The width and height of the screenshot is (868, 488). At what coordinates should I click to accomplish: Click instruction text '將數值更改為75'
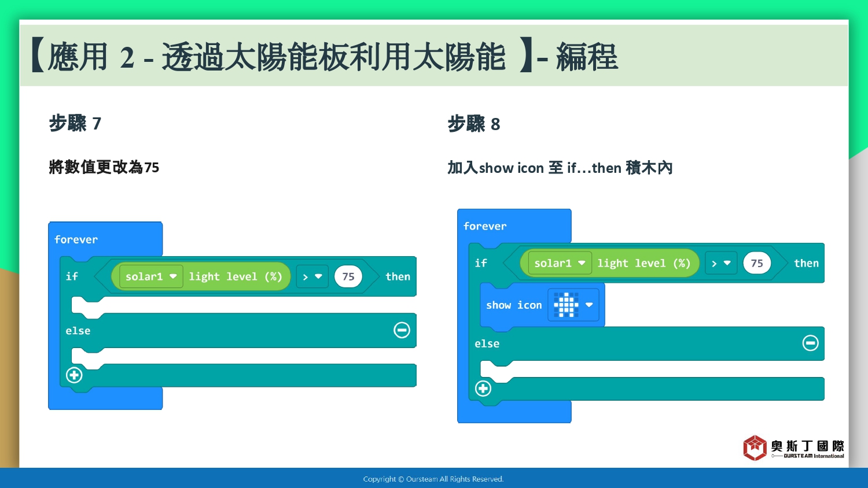(104, 167)
